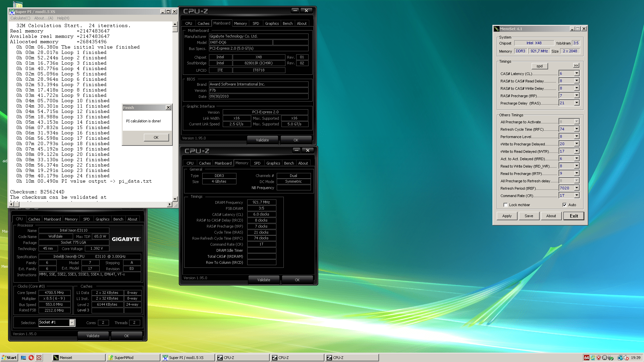Open Write to Read Delayed (tWTR) dropdown
The height and width of the screenshot is (362, 644).
click(577, 151)
